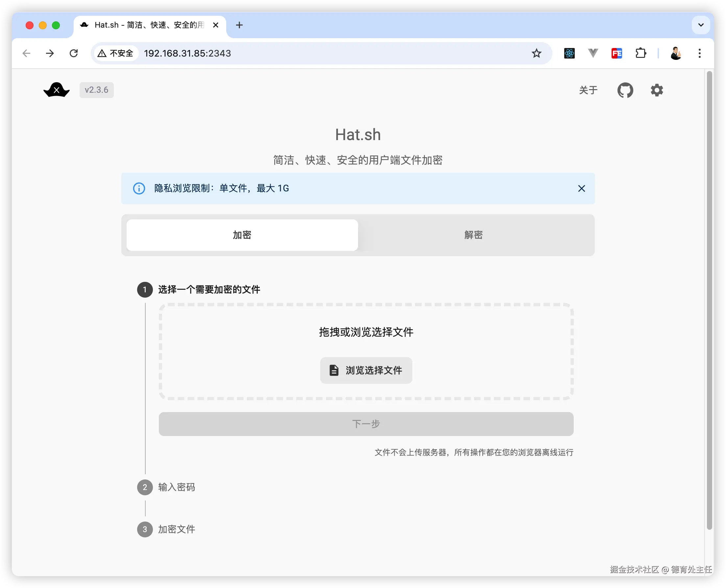This screenshot has height=588, width=726.
Task: Go forward with the browser forward arrow
Action: (x=50, y=53)
